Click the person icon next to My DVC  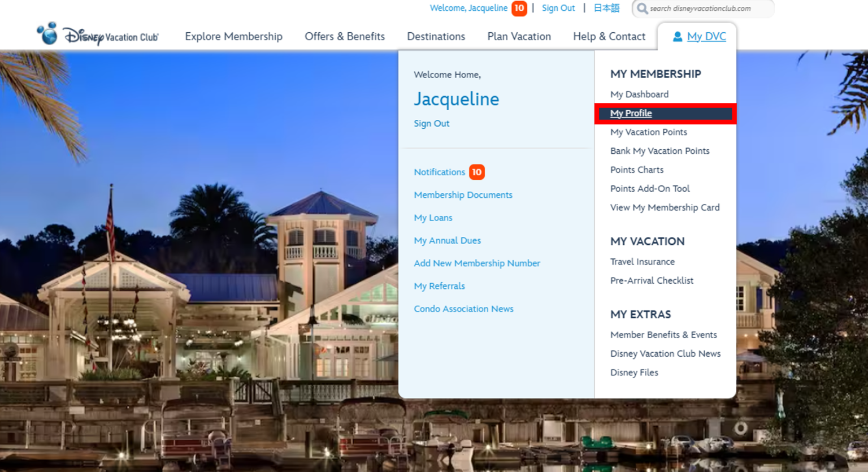tap(676, 36)
